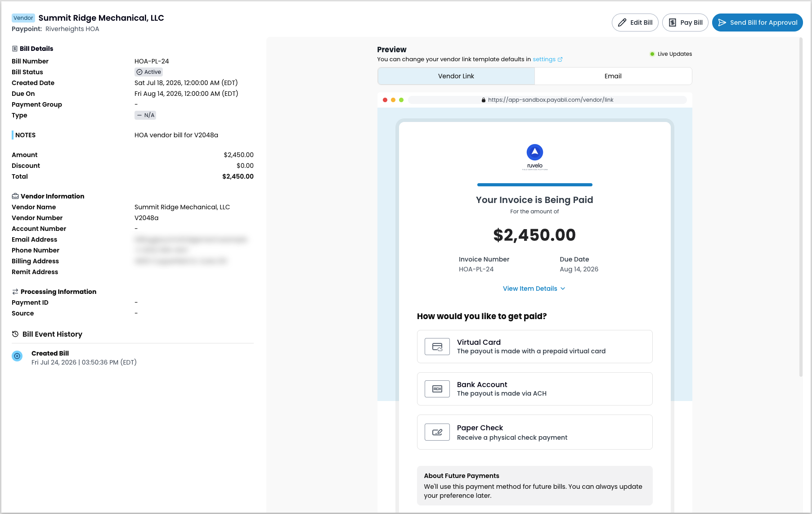Click the pencil icon in Edit Bill
Image resolution: width=812 pixels, height=514 pixels.
tap(622, 23)
